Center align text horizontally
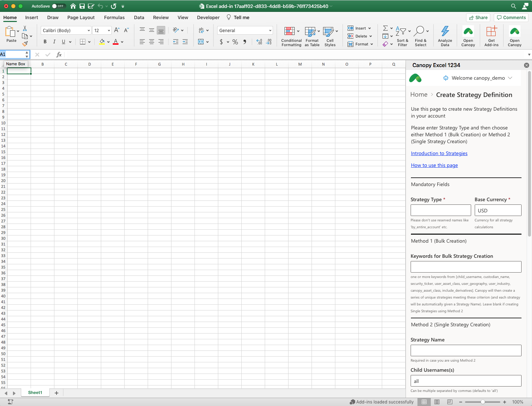This screenshot has width=532, height=406. 152,42
